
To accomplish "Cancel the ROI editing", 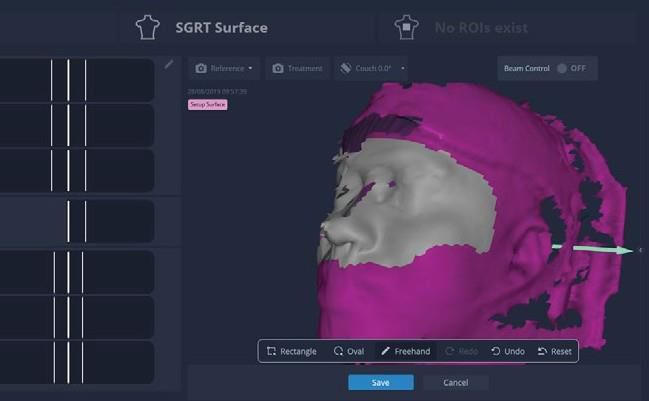I will coord(456,382).
